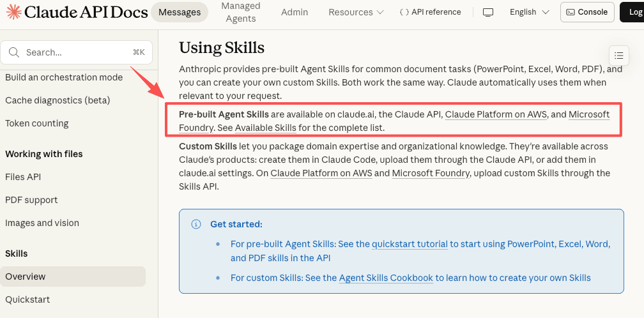
Task: Open Build an orchestration mode page
Action: pyautogui.click(x=64, y=77)
